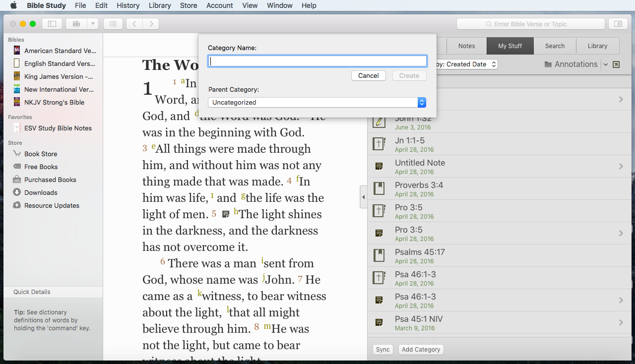Image resolution: width=635 pixels, height=364 pixels.
Task: Collapse the side panel with divider arrow
Action: tap(363, 197)
